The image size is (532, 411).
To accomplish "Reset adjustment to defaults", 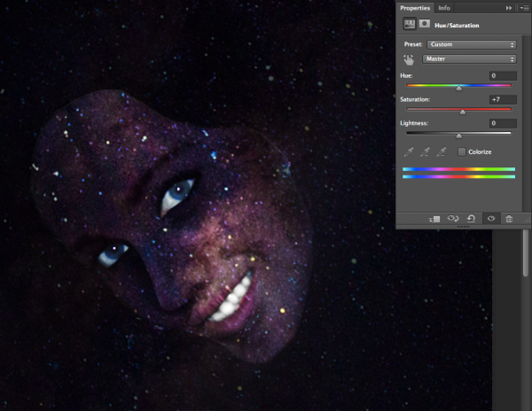I will pyautogui.click(x=470, y=218).
